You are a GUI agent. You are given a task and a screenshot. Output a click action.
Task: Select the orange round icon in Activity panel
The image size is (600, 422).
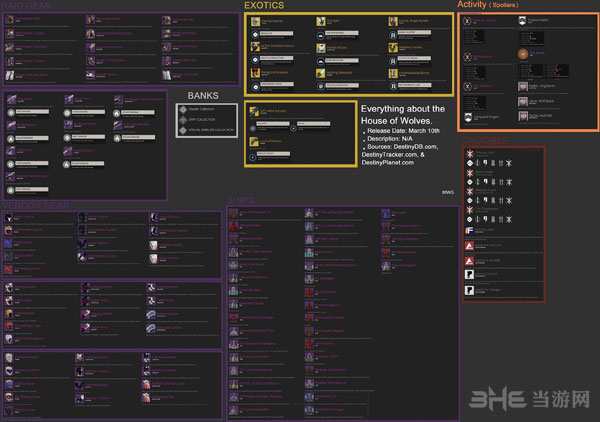523,54
